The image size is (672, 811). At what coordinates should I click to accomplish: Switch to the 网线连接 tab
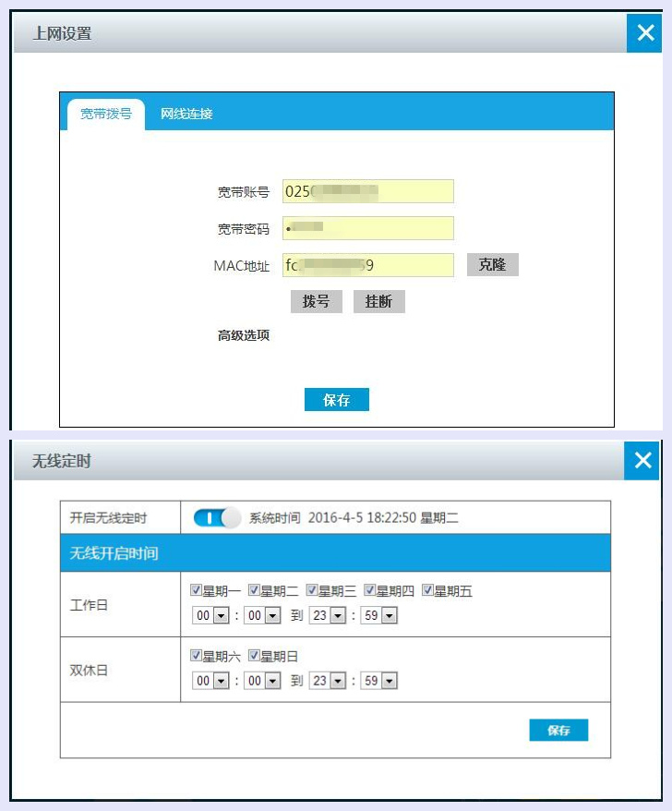(x=186, y=114)
